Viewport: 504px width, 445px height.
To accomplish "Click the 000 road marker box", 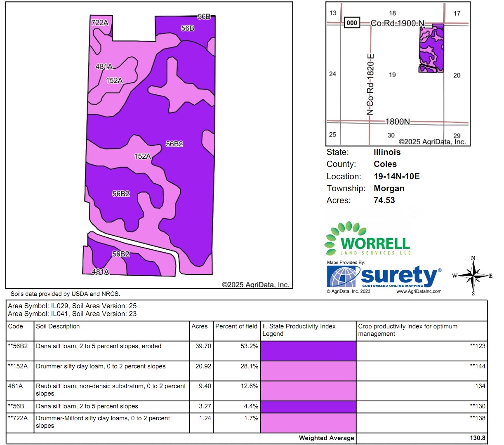I will [352, 23].
